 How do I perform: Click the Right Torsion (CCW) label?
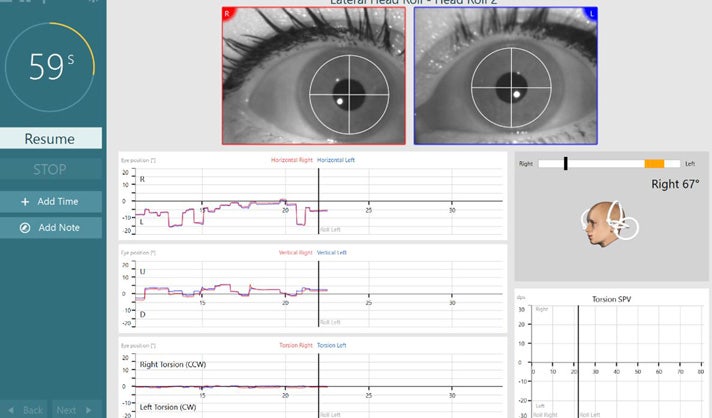pos(173,364)
